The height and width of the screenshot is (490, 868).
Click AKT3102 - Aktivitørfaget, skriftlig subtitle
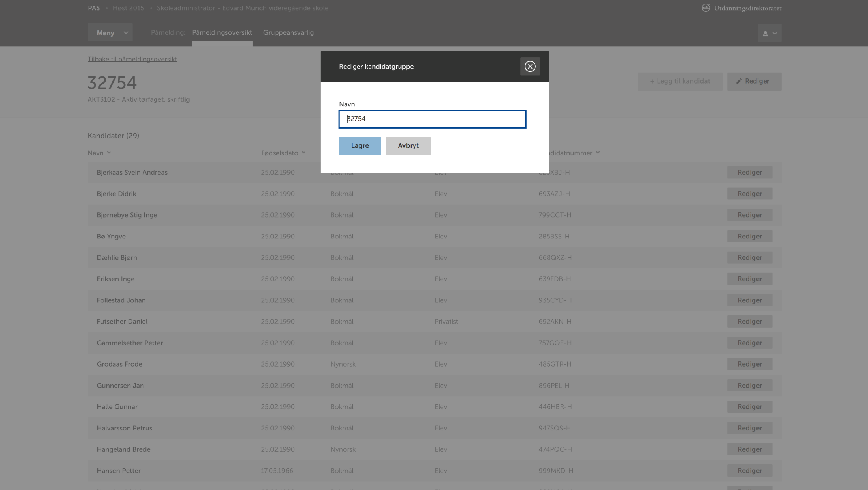[138, 99]
